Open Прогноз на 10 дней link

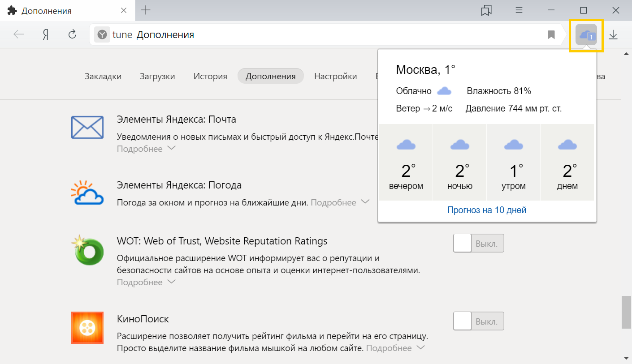coord(487,210)
